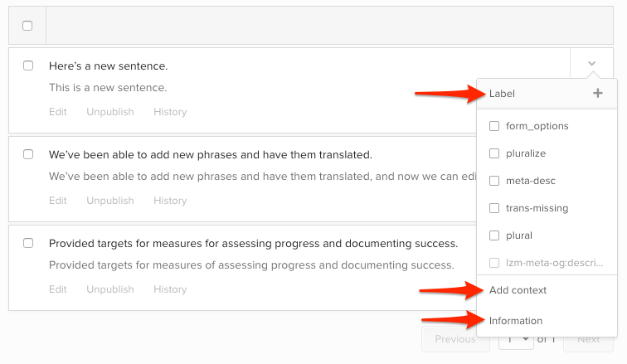Click Edit under "Here's a new sentence"
The image size is (627, 364).
tap(57, 112)
